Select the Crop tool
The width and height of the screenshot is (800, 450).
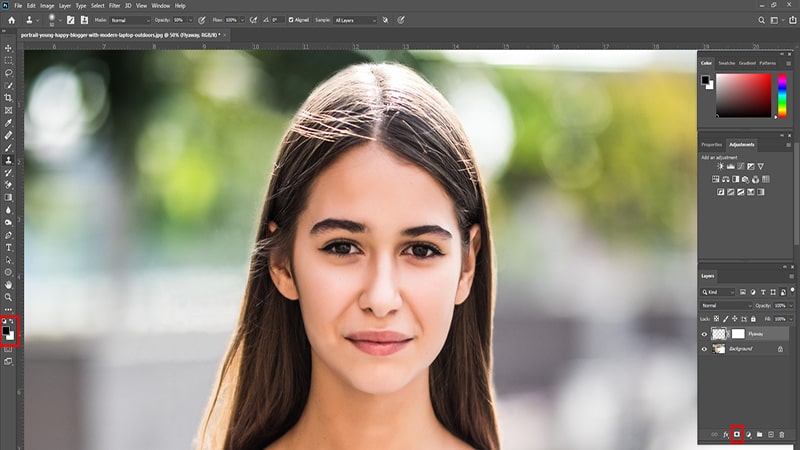click(x=9, y=97)
